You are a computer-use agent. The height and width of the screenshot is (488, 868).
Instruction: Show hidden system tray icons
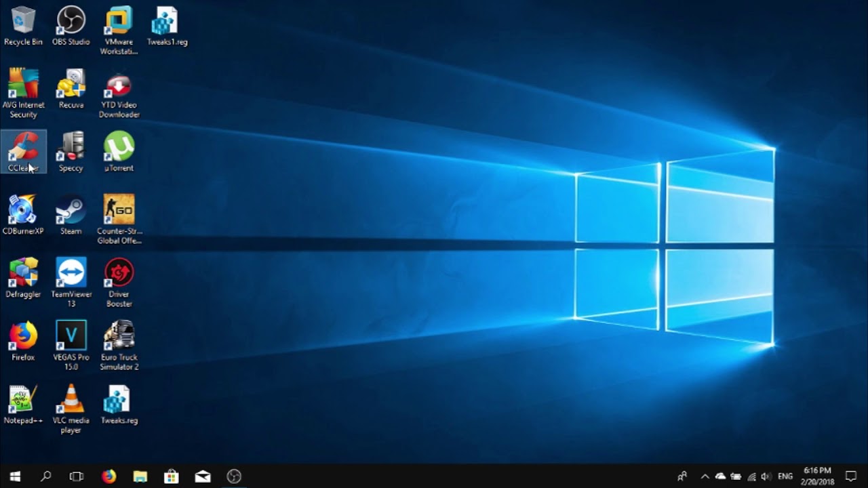pos(705,476)
